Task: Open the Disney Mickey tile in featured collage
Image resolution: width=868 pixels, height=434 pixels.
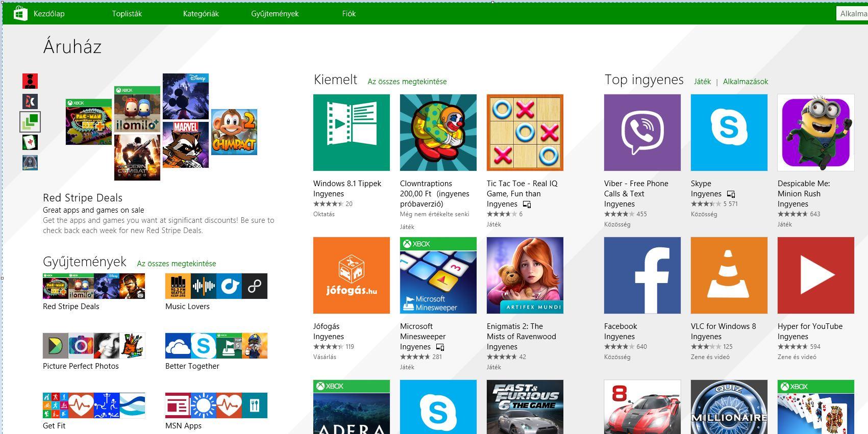Action: (186, 96)
